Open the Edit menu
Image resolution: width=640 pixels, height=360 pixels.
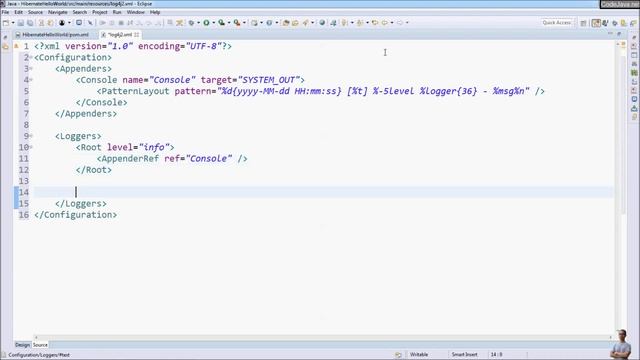tap(18, 12)
